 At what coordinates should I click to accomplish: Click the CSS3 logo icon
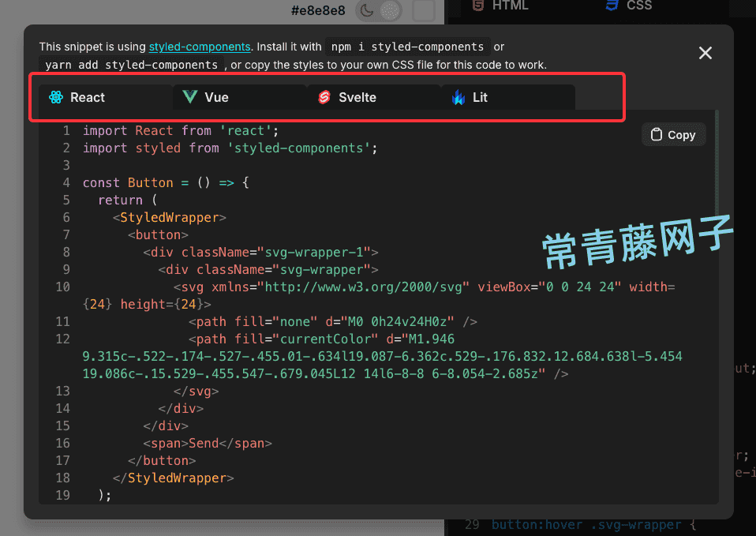point(612,6)
